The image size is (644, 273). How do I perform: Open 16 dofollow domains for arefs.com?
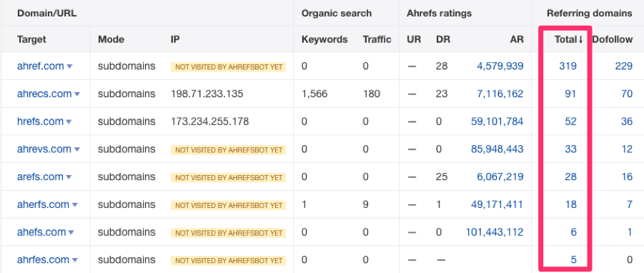click(627, 177)
